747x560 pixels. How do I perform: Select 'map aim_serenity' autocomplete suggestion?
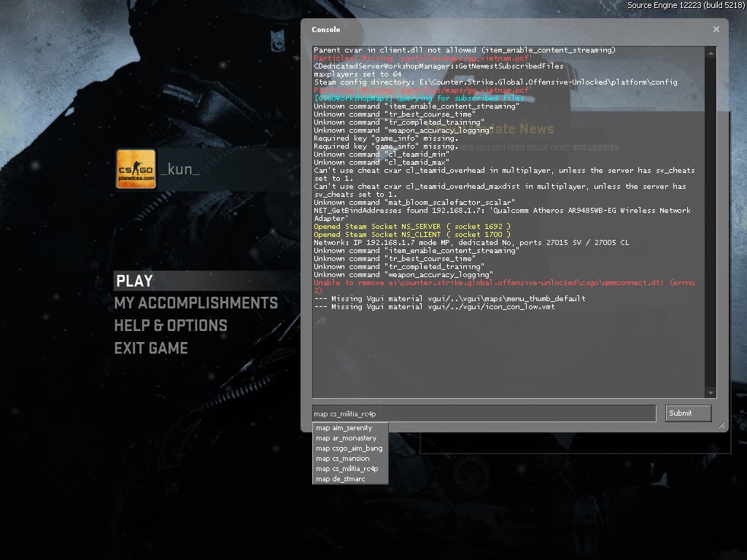350,428
